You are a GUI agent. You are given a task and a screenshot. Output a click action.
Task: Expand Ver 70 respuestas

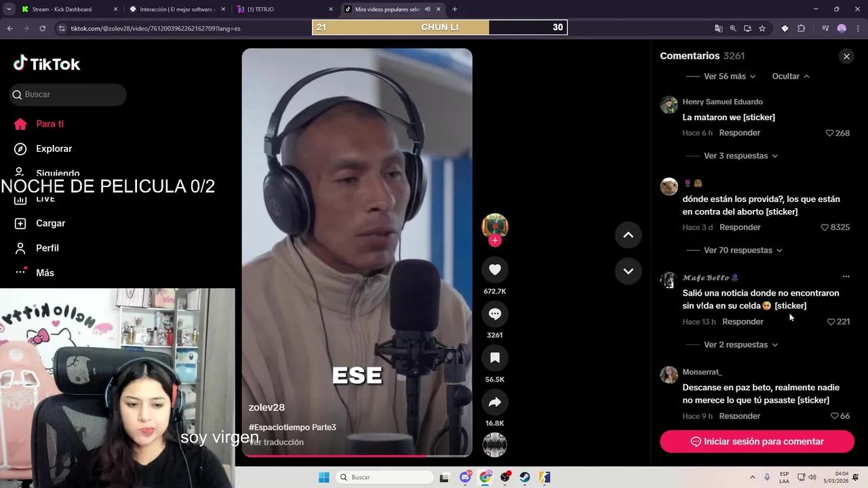coord(743,250)
